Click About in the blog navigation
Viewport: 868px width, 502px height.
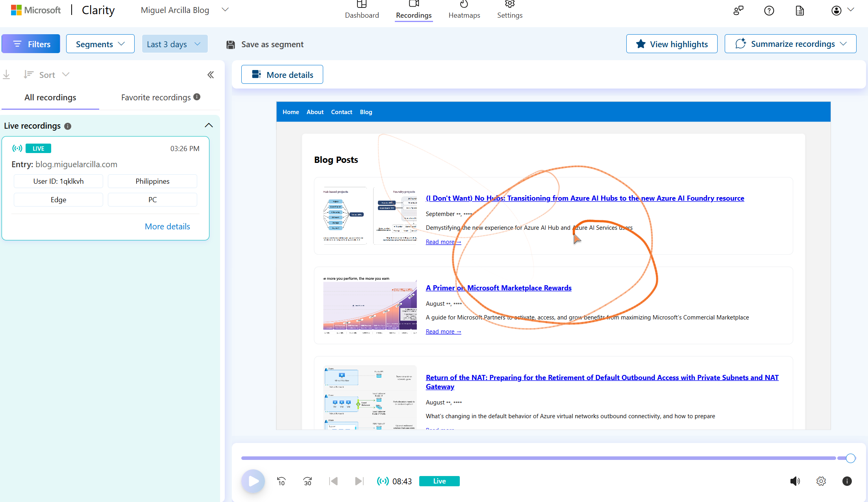pos(315,112)
